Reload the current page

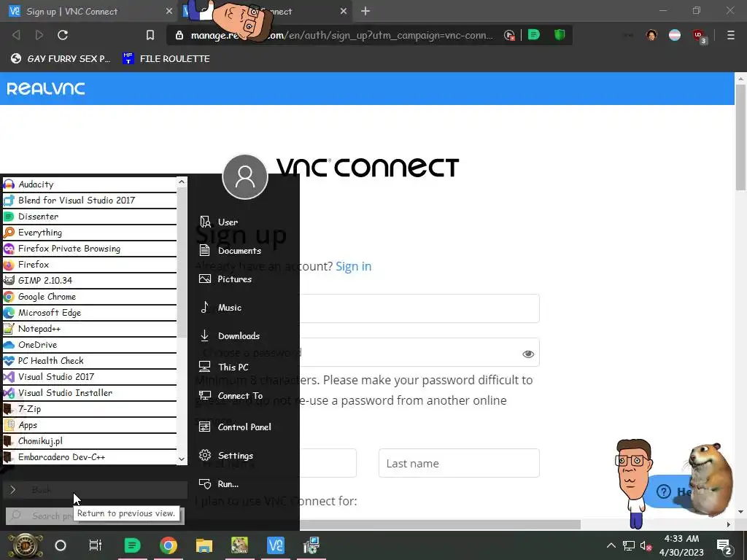coord(63,35)
